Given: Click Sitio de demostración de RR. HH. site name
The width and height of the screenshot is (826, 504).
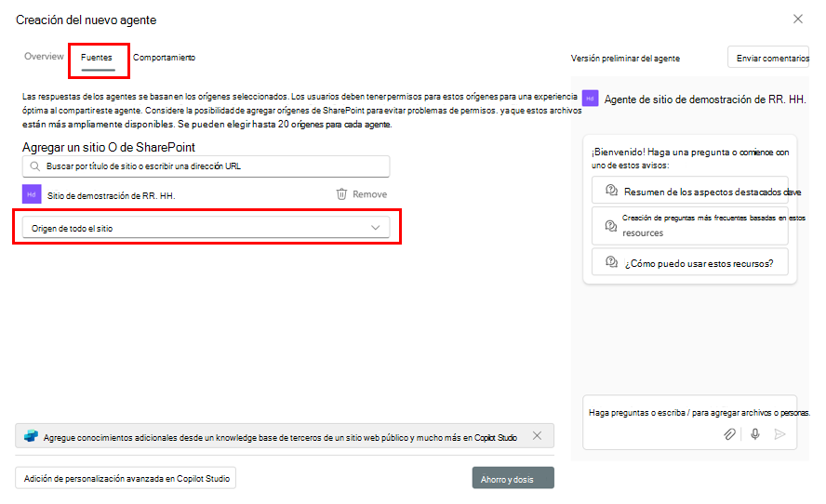Looking at the screenshot, I should [111, 196].
